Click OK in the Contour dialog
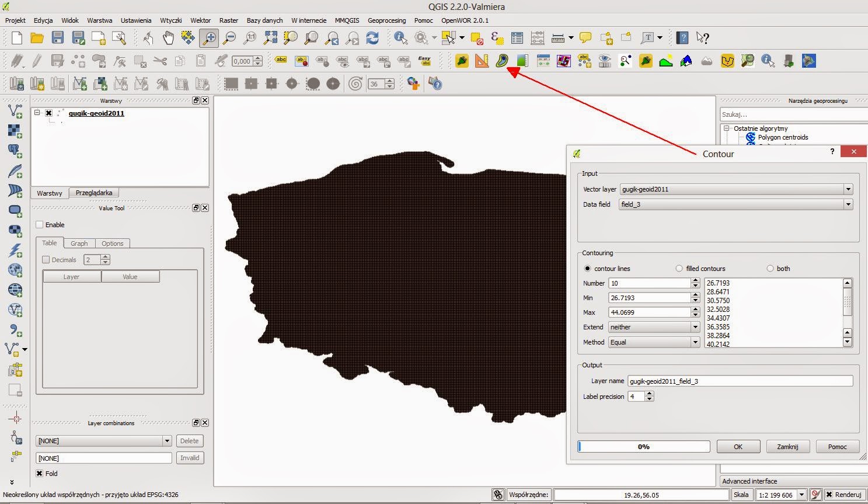This screenshot has width=868, height=504. coord(738,447)
